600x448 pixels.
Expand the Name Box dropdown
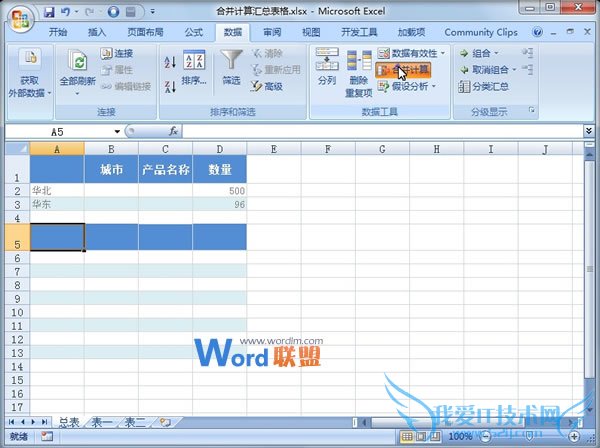point(117,132)
